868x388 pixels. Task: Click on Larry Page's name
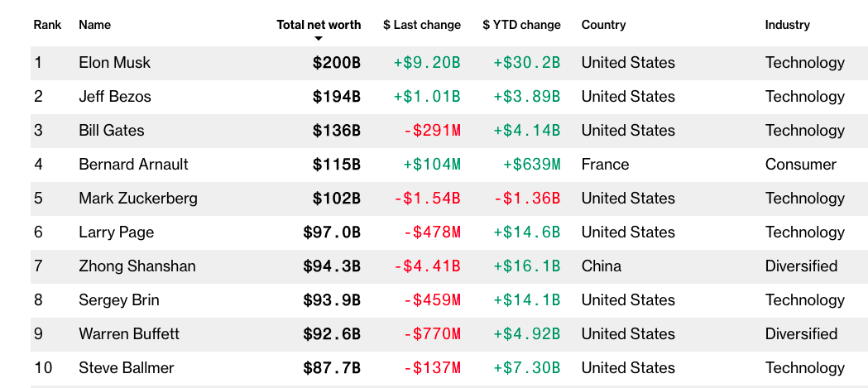tap(116, 232)
